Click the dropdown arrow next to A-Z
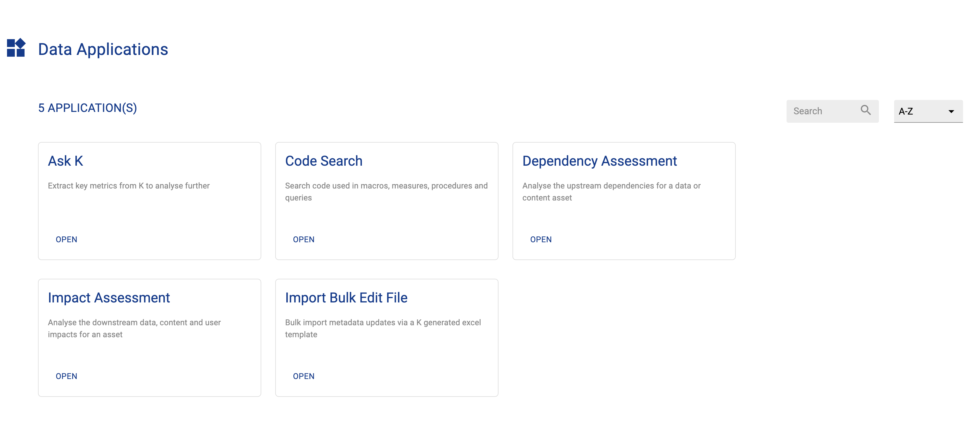This screenshot has width=980, height=443. pos(951,111)
